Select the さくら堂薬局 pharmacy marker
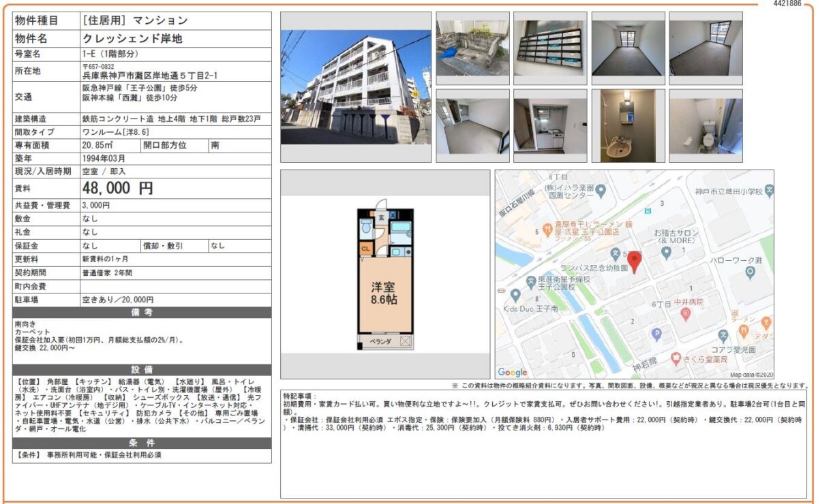 click(676, 358)
